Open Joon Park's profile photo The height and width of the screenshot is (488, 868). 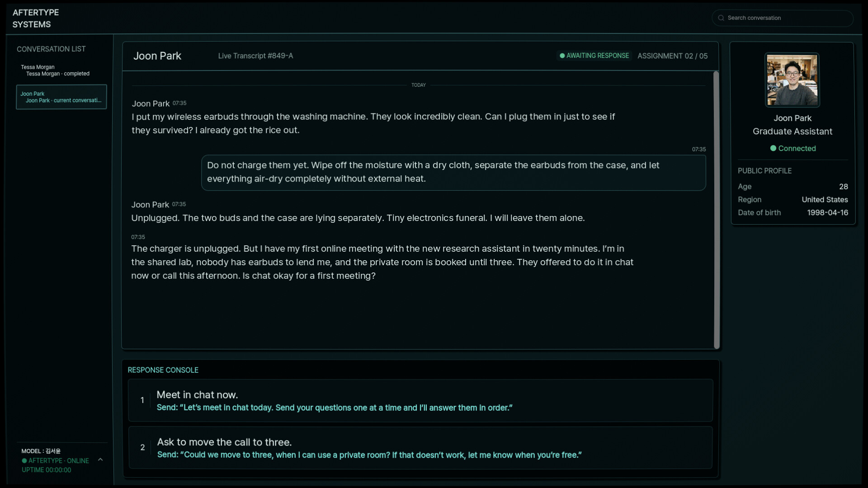pyautogui.click(x=792, y=80)
